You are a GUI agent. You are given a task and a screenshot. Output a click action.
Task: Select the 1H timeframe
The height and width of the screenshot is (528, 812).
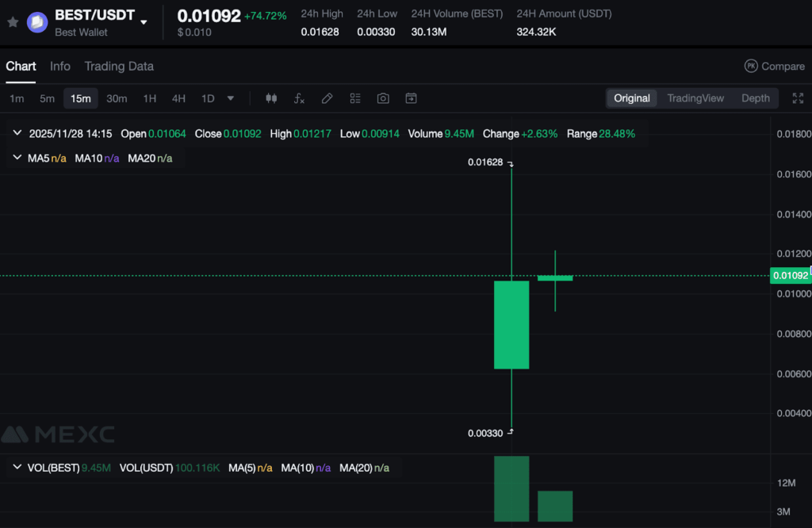(150, 98)
